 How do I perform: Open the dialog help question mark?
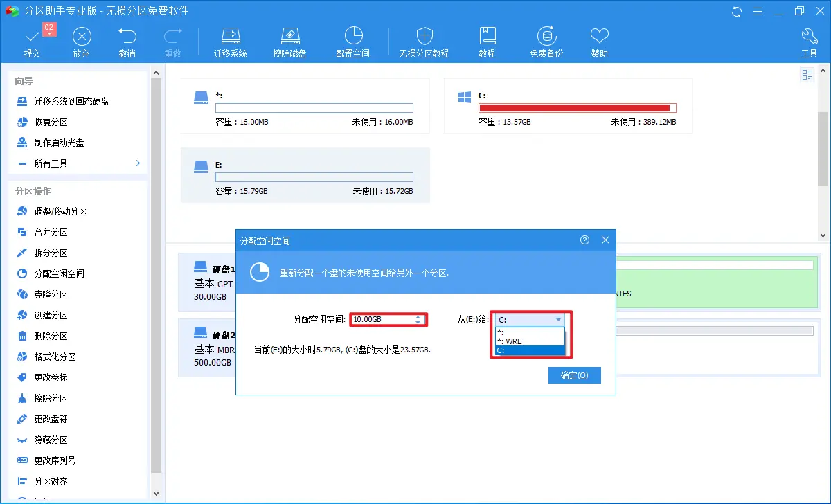point(584,240)
